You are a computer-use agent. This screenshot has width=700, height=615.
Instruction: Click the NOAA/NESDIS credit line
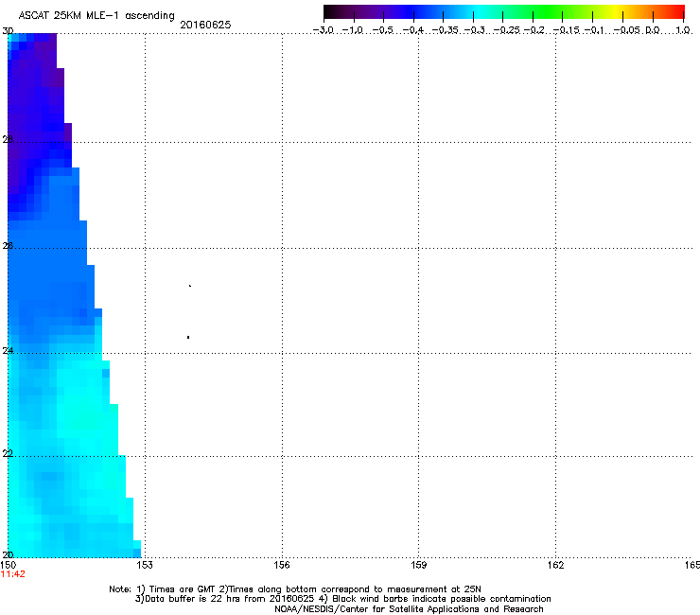(409, 609)
